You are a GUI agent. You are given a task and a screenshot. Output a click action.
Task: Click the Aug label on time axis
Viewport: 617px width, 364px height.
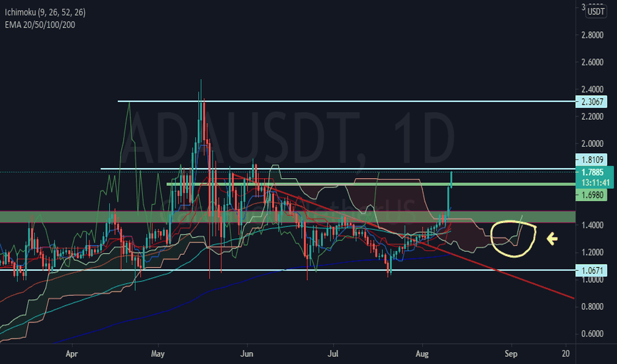tap(422, 354)
